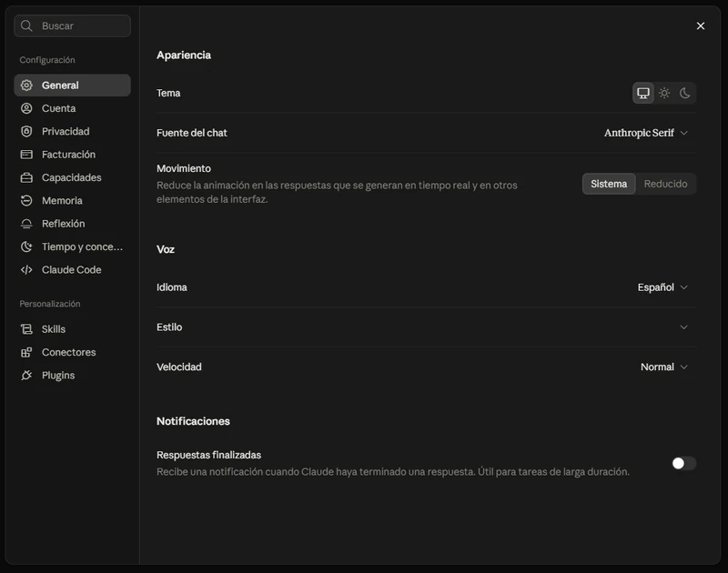Screen dimensions: 728x573
Task: Go to Memoria settings
Action: point(73,200)
